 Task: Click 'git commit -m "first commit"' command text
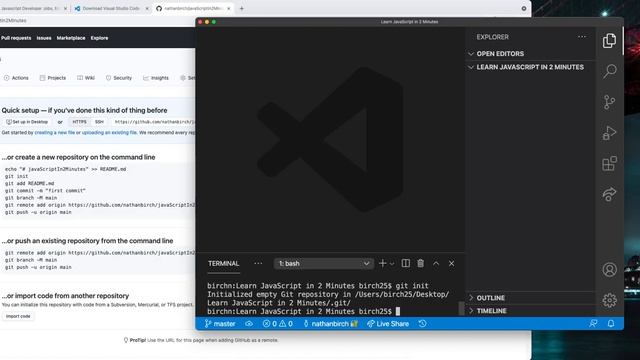[45, 191]
